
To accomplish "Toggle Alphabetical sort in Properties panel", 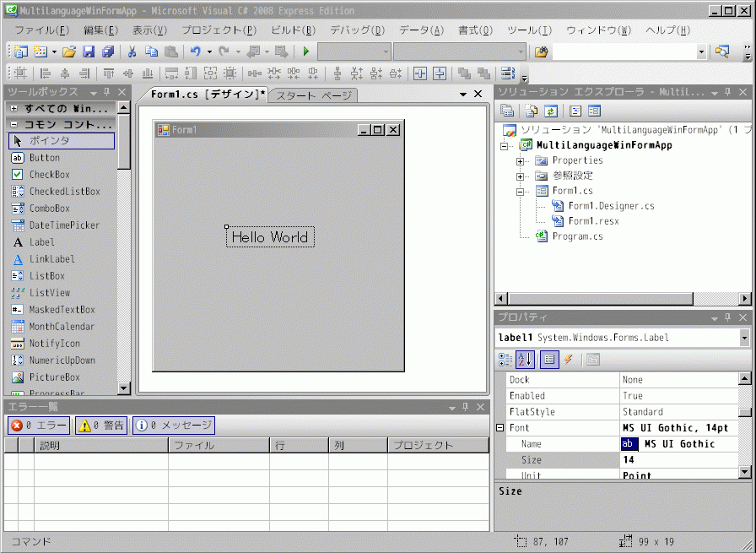I will (x=525, y=360).
